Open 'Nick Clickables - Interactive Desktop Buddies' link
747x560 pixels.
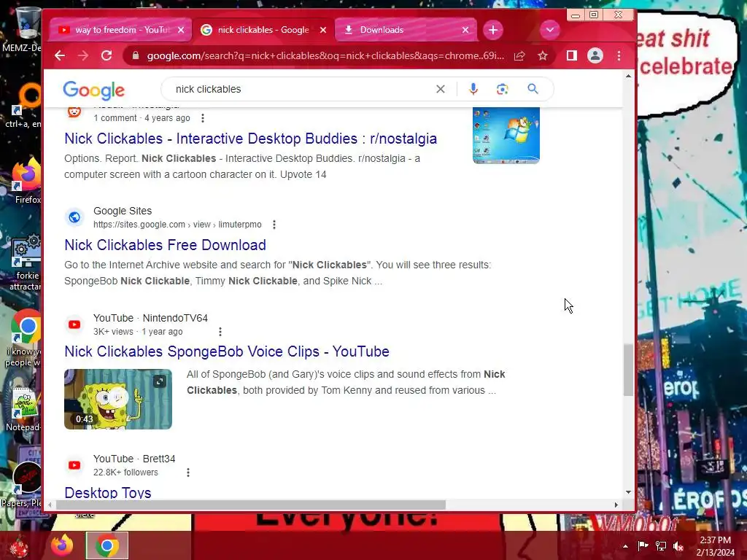coord(251,139)
